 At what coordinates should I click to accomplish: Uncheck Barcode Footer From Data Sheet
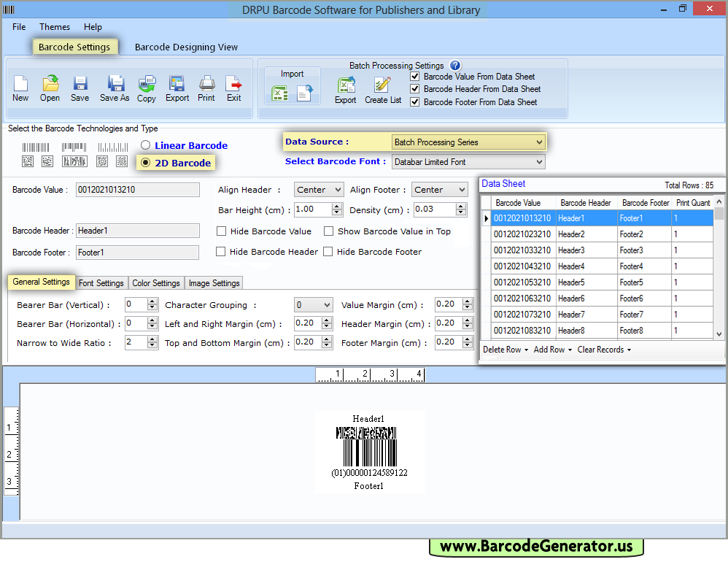point(415,101)
